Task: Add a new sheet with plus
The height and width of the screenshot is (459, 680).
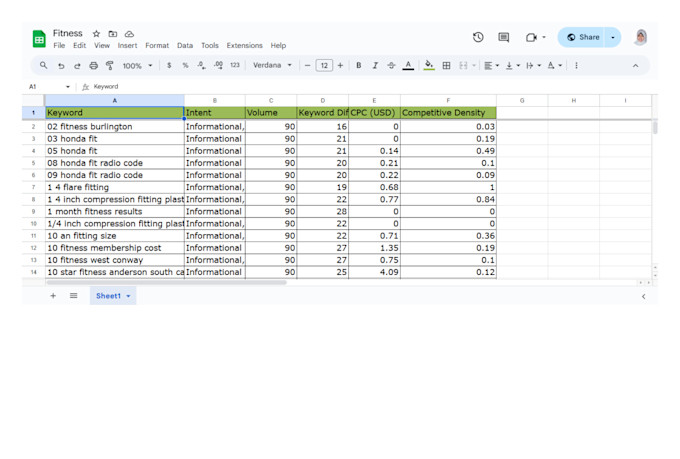Action: pyautogui.click(x=53, y=296)
